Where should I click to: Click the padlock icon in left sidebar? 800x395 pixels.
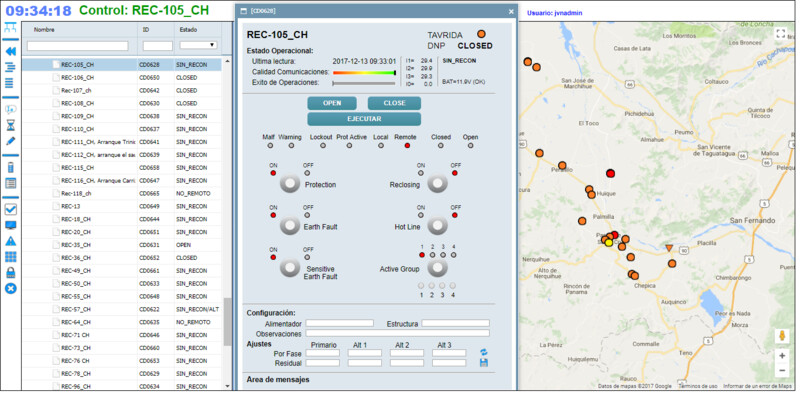click(11, 272)
